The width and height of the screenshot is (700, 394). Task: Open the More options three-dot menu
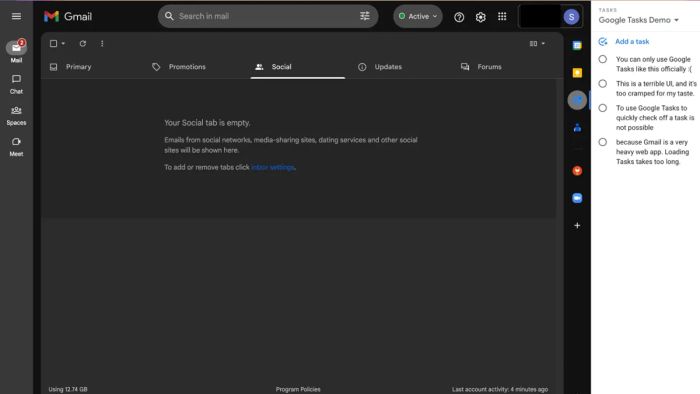click(x=102, y=43)
